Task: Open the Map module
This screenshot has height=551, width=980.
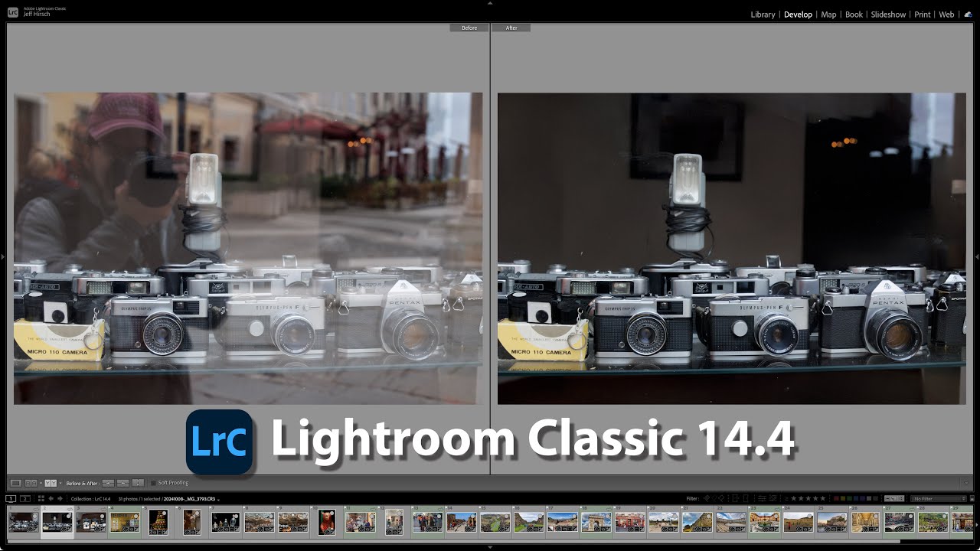Action: 828,15
